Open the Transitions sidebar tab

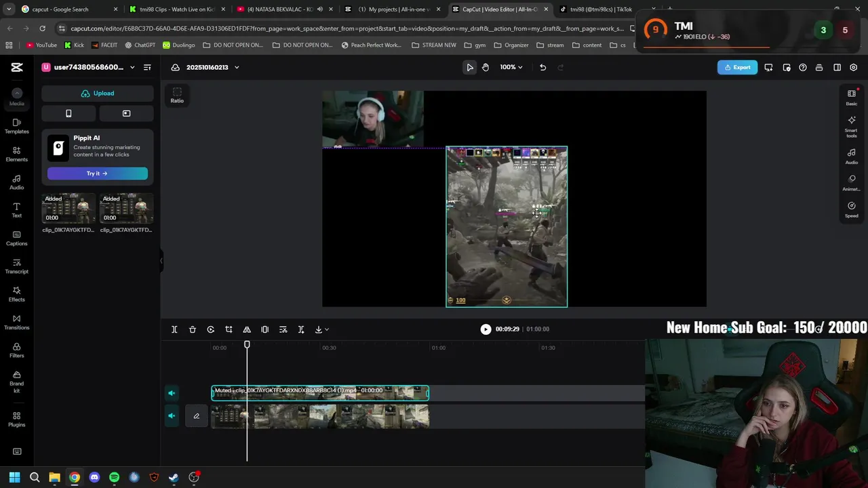[x=17, y=322]
